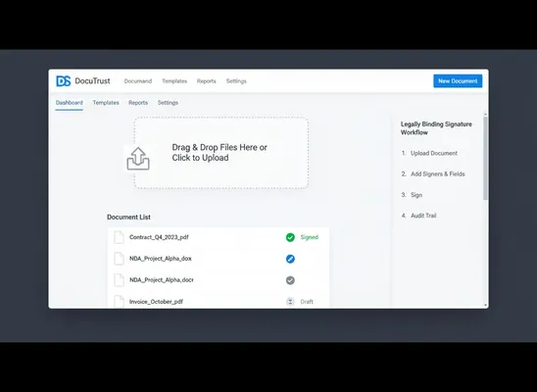Click gray checkmark status icon for NDA_Project_Alpha.docx

pos(290,280)
